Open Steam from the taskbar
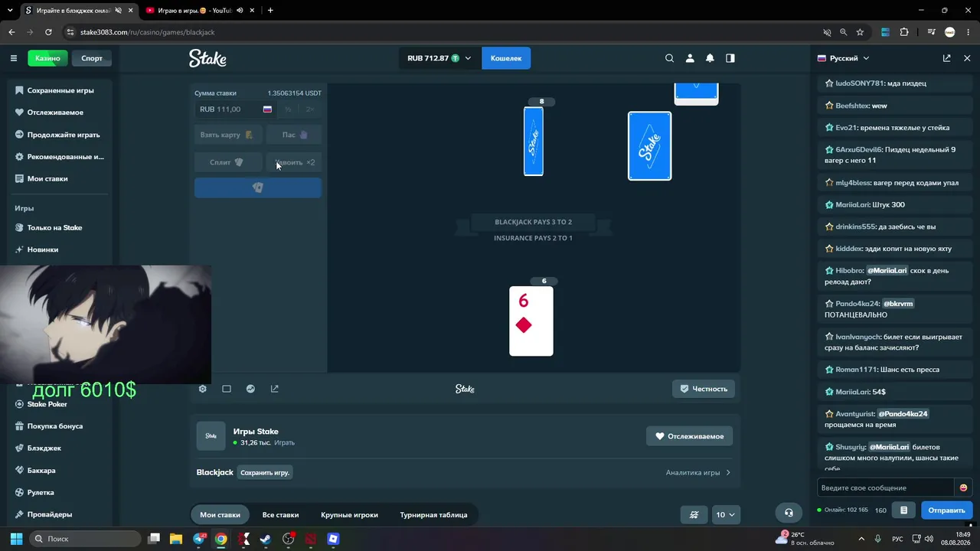The height and width of the screenshot is (551, 980). coord(266,539)
